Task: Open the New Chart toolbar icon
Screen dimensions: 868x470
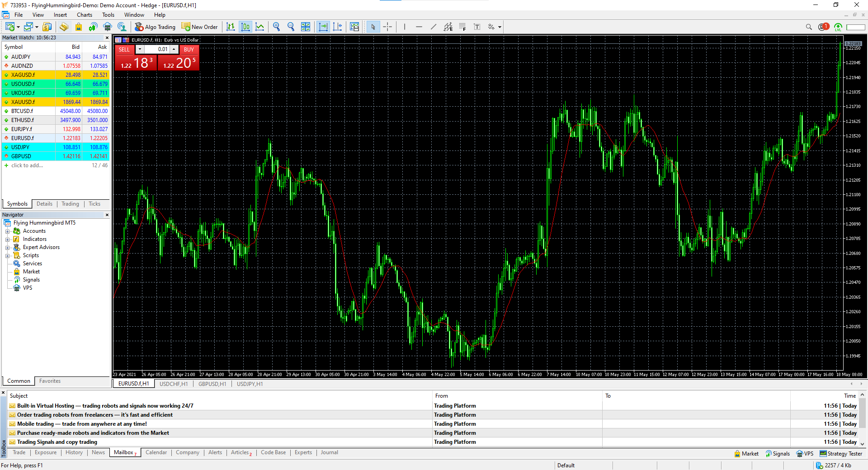Action: [x=9, y=27]
